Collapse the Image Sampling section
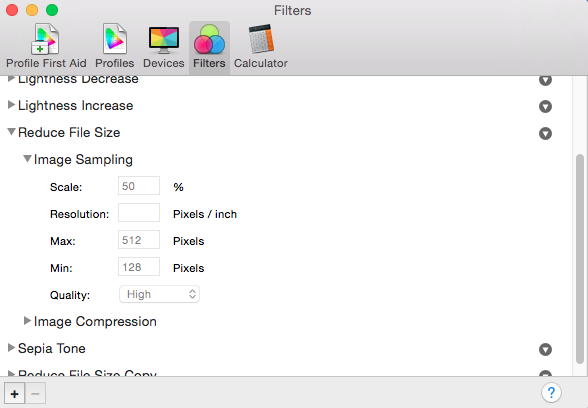This screenshot has width=588, height=408. (x=27, y=159)
